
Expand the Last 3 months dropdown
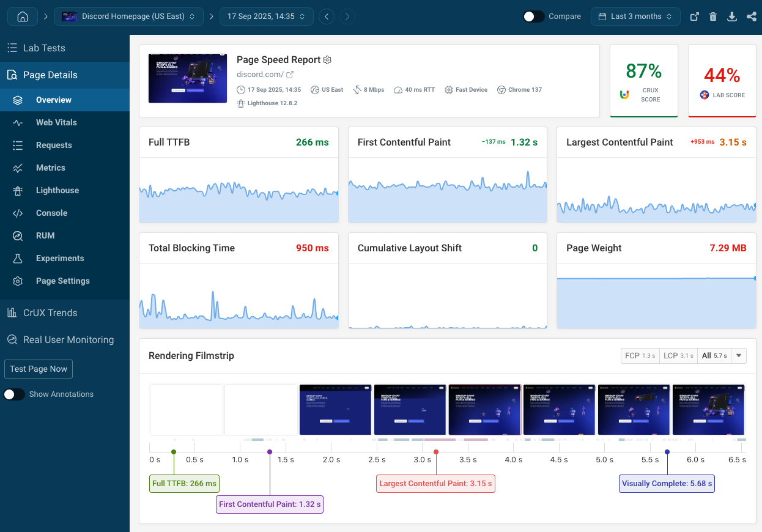tap(635, 17)
